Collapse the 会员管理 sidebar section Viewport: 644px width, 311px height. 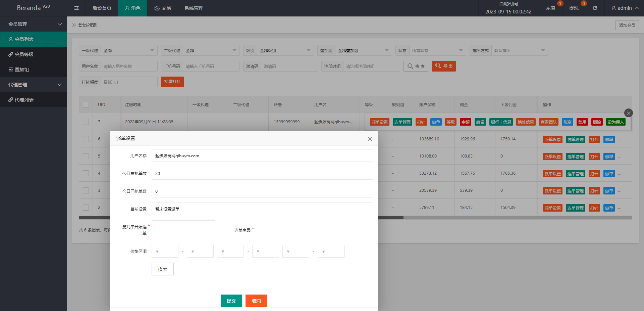tap(34, 24)
